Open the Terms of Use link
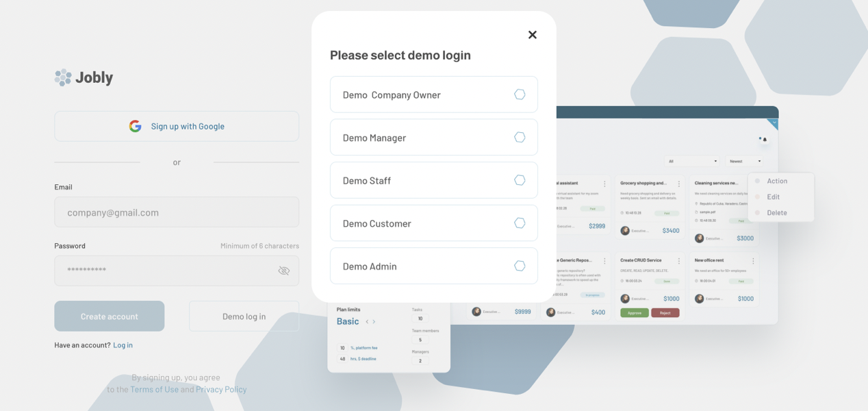This screenshot has width=868, height=411. coord(154,389)
